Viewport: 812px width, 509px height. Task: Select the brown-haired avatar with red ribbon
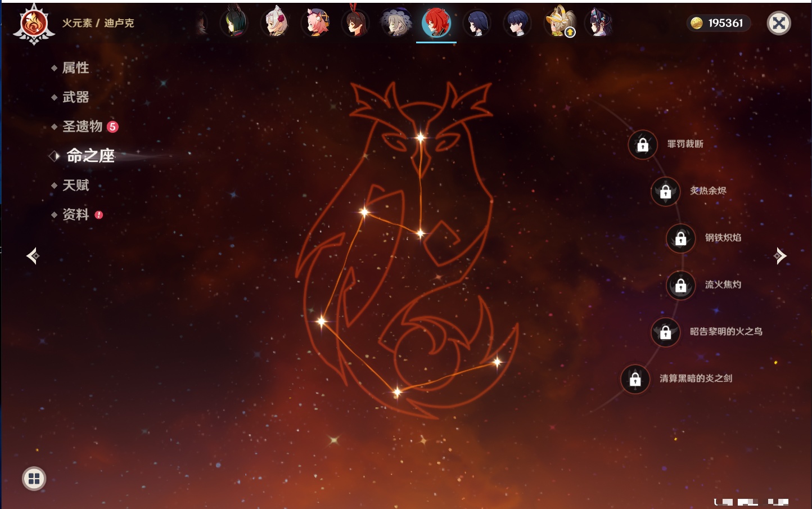pyautogui.click(x=355, y=23)
